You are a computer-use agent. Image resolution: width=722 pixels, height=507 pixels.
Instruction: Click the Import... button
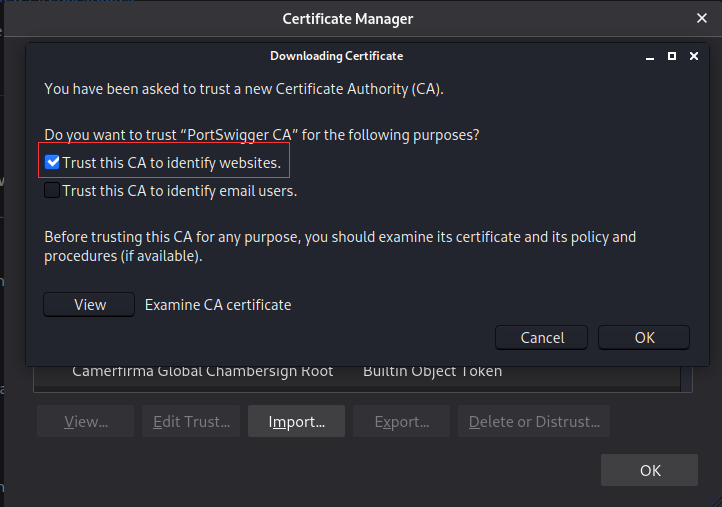click(x=296, y=422)
